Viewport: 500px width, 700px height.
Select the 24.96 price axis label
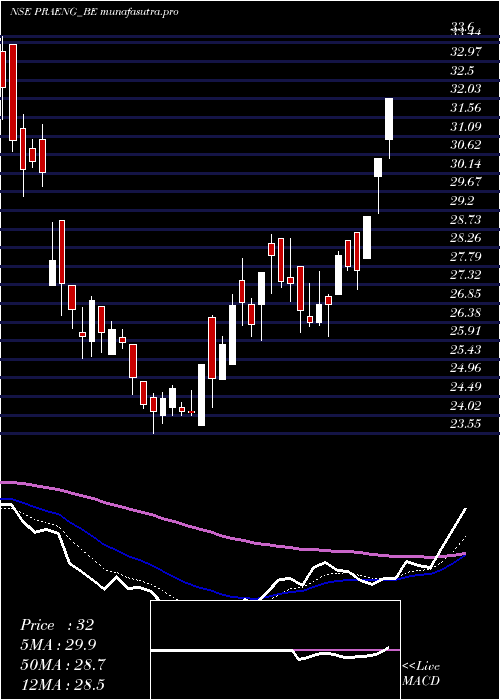[x=466, y=367]
